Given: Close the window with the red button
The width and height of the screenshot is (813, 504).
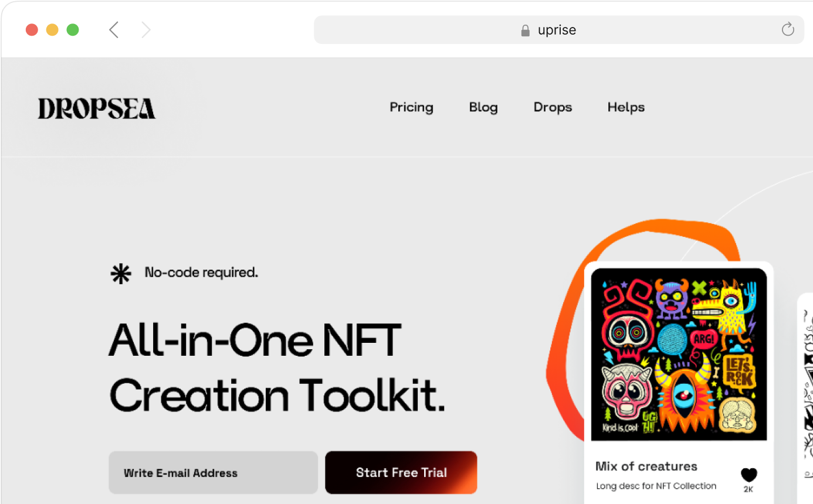Looking at the screenshot, I should tap(32, 30).
